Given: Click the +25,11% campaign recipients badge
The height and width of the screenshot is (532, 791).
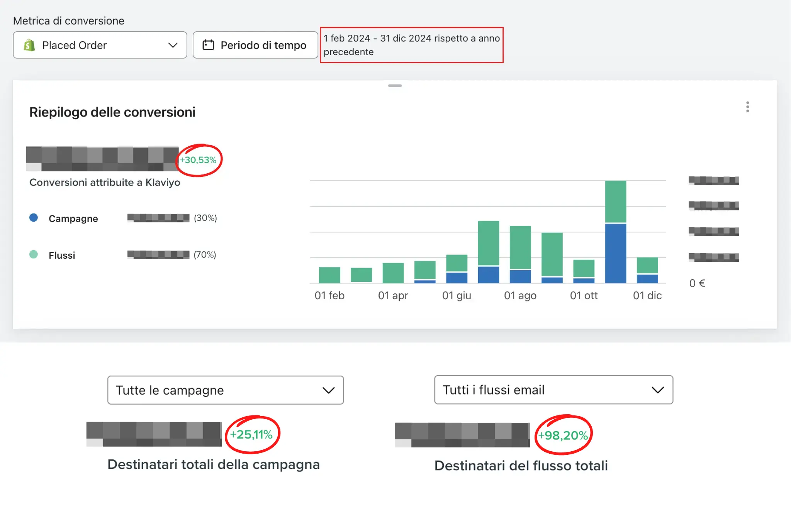Looking at the screenshot, I should pyautogui.click(x=251, y=435).
